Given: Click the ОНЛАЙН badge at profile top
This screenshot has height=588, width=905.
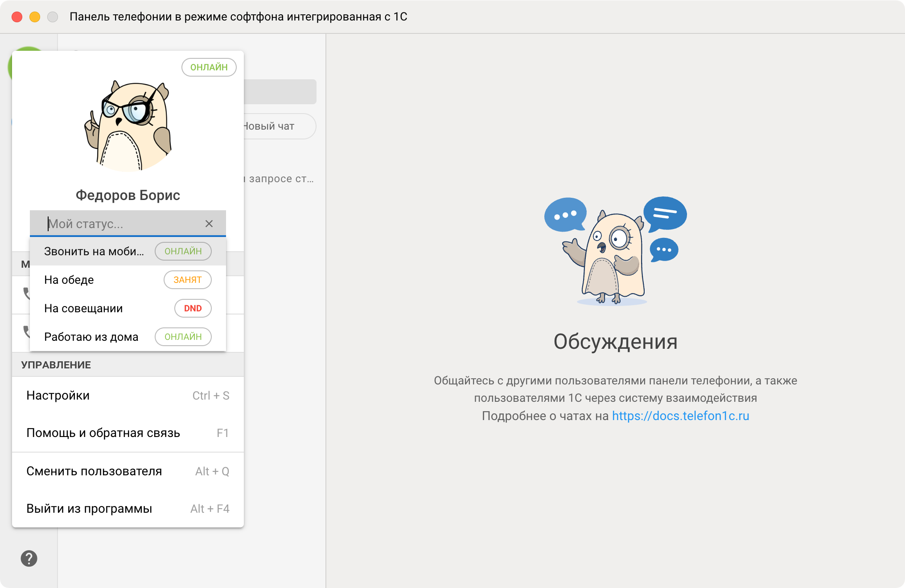Looking at the screenshot, I should 209,67.
